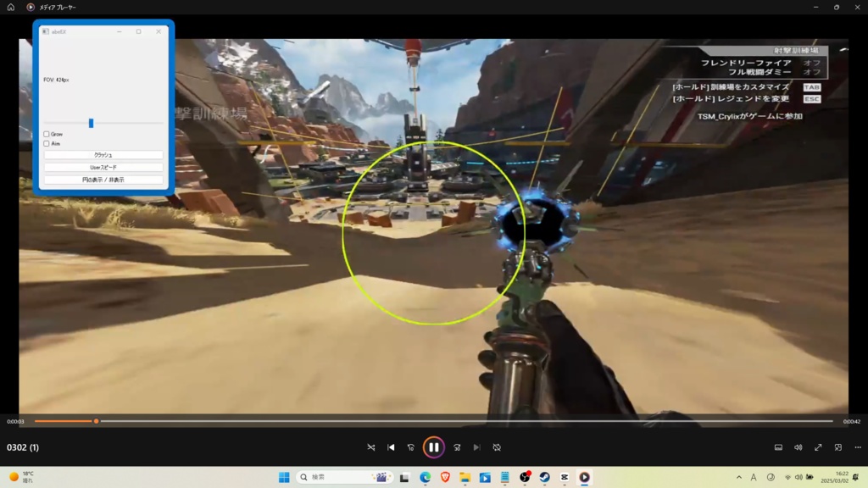Image resolution: width=868 pixels, height=488 pixels.
Task: Close the Media Player window
Action: coord(857,7)
